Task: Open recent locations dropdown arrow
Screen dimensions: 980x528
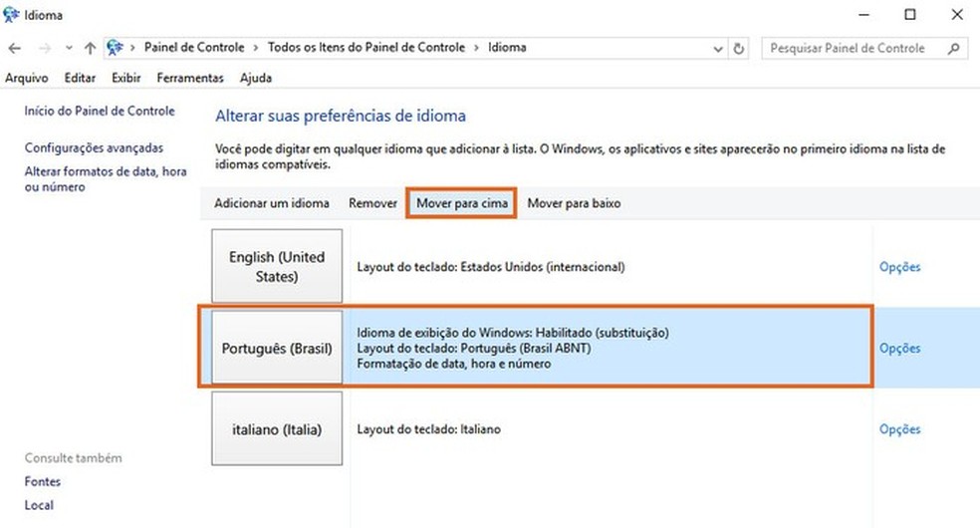Action: [69, 48]
